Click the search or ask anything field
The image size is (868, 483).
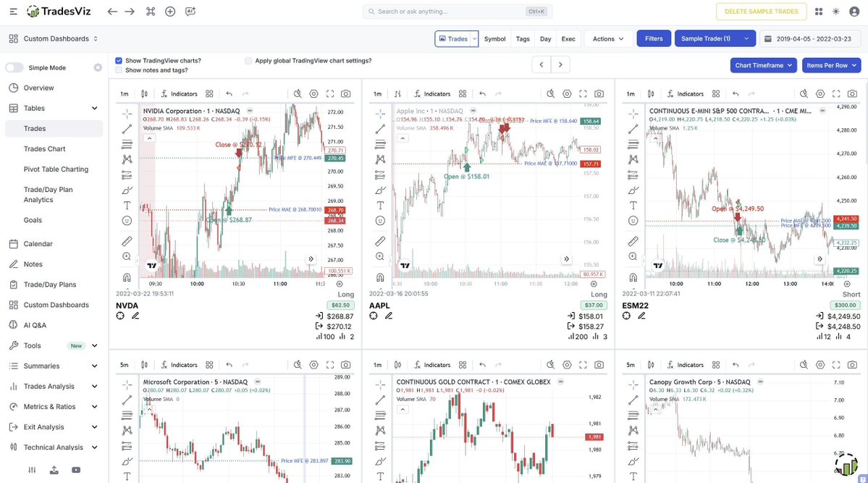458,11
